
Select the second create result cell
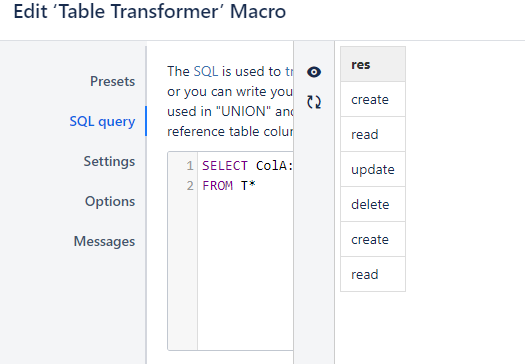click(x=373, y=239)
